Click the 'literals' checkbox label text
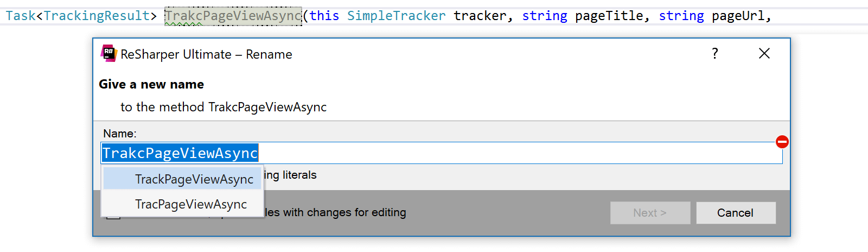868x252 pixels. click(x=299, y=175)
